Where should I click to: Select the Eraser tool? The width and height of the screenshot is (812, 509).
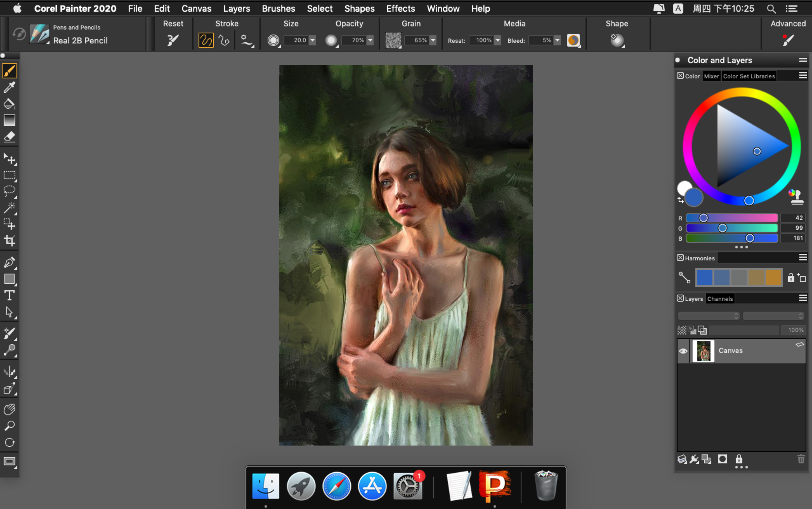click(x=10, y=137)
